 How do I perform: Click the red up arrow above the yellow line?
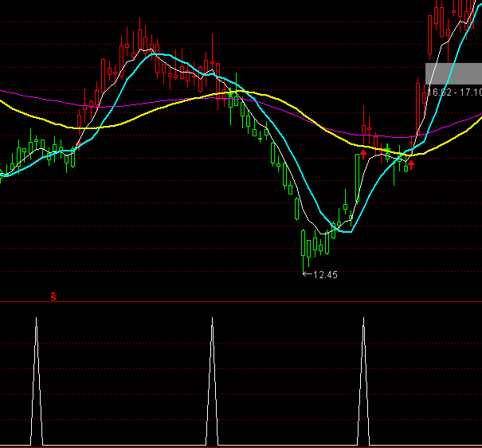364,151
